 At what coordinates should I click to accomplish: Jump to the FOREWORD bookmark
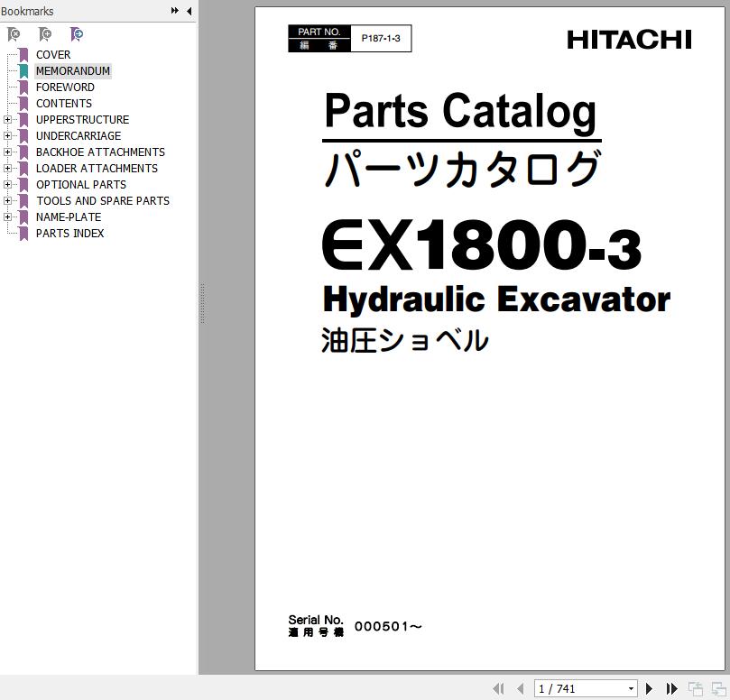[x=65, y=87]
